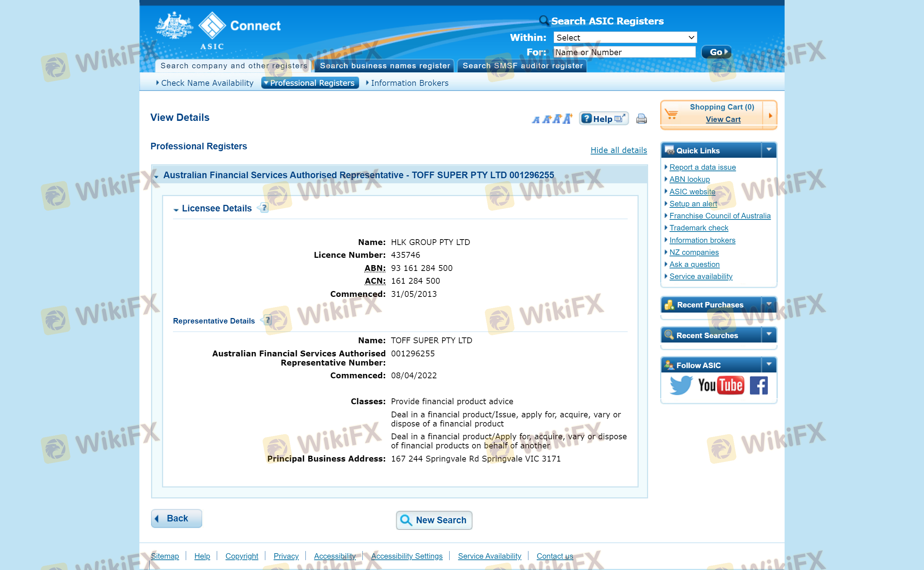Click Representative Details help question icon
The image size is (924, 570).
pos(267,321)
